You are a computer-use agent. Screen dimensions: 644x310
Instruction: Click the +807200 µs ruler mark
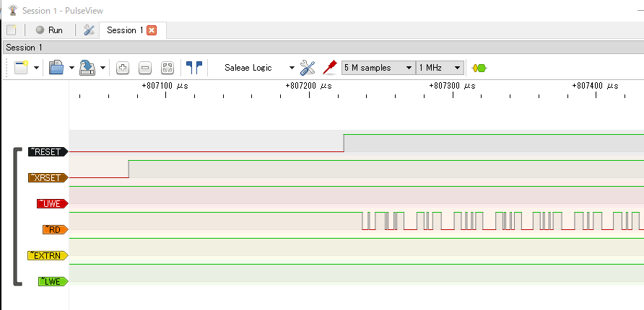309,86
